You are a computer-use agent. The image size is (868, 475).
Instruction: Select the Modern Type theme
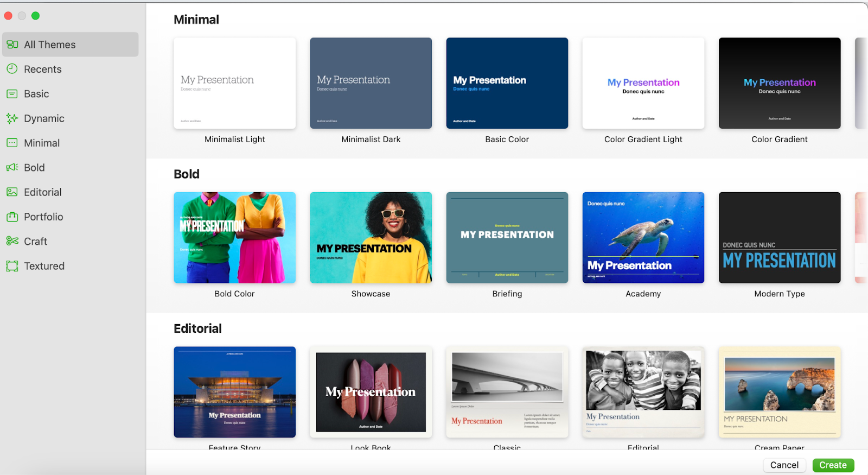779,237
